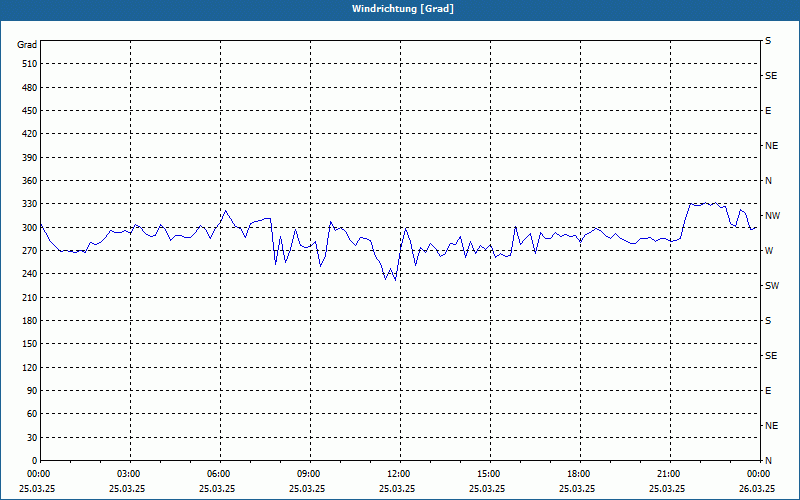Select the 240 axis value

[x=29, y=274]
